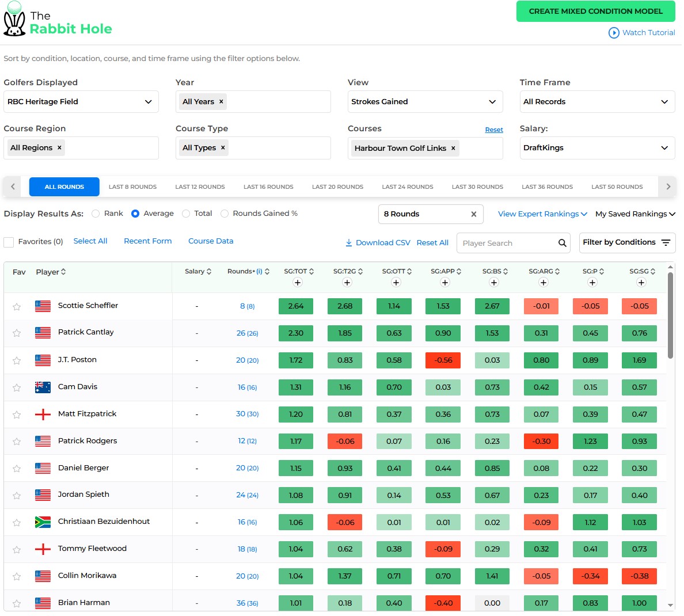Click Scottie Scheffler rounds 8 (8)
The height and width of the screenshot is (616, 684).
[248, 307]
